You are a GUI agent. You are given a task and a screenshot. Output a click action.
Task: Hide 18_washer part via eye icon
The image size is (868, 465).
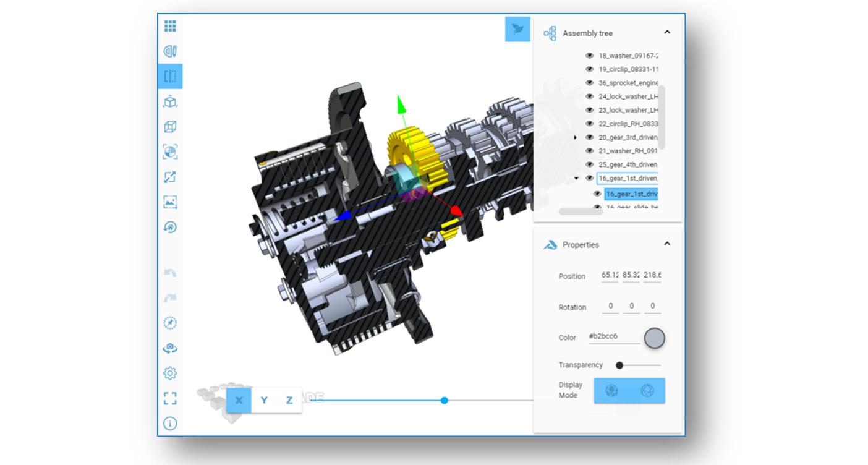click(x=589, y=56)
